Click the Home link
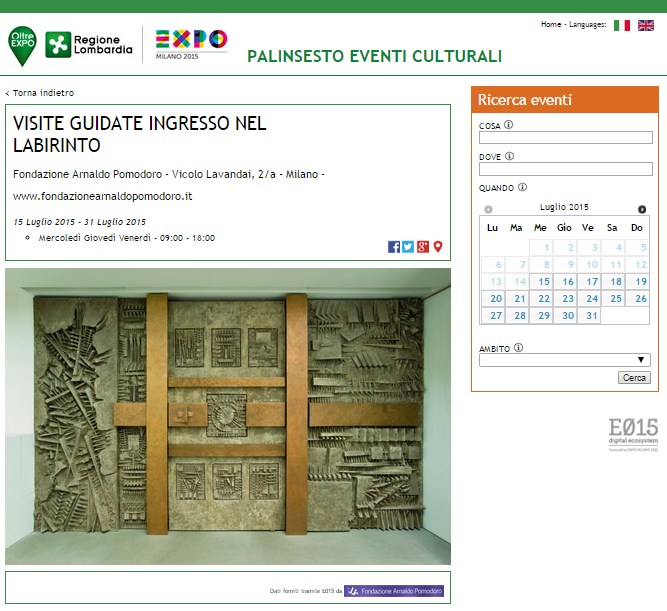The height and width of the screenshot is (611, 667). pos(550,24)
